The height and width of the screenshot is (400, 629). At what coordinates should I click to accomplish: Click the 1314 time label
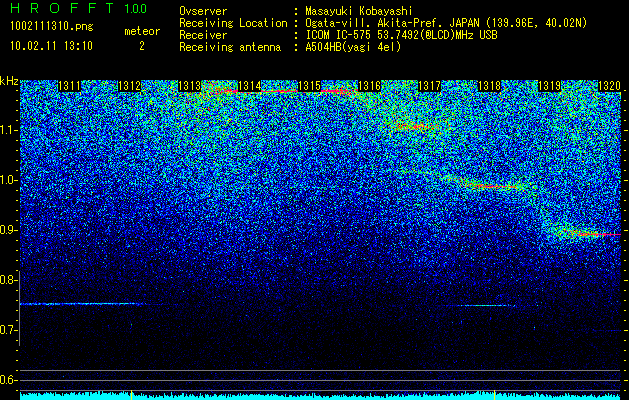(x=250, y=86)
